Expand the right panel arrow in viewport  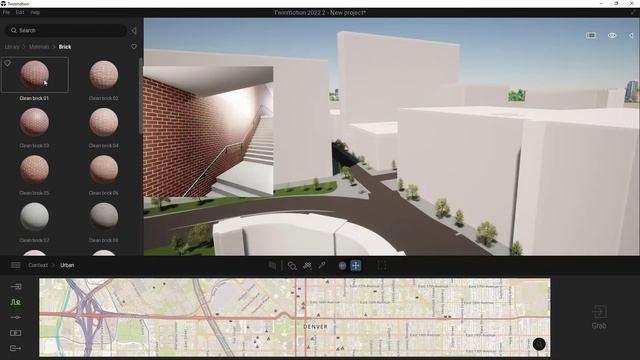pos(631,36)
